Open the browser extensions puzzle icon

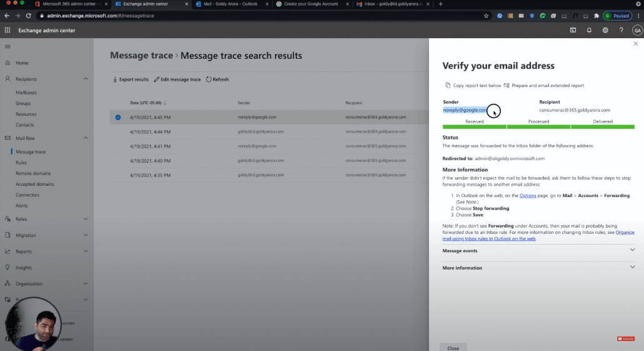point(596,16)
